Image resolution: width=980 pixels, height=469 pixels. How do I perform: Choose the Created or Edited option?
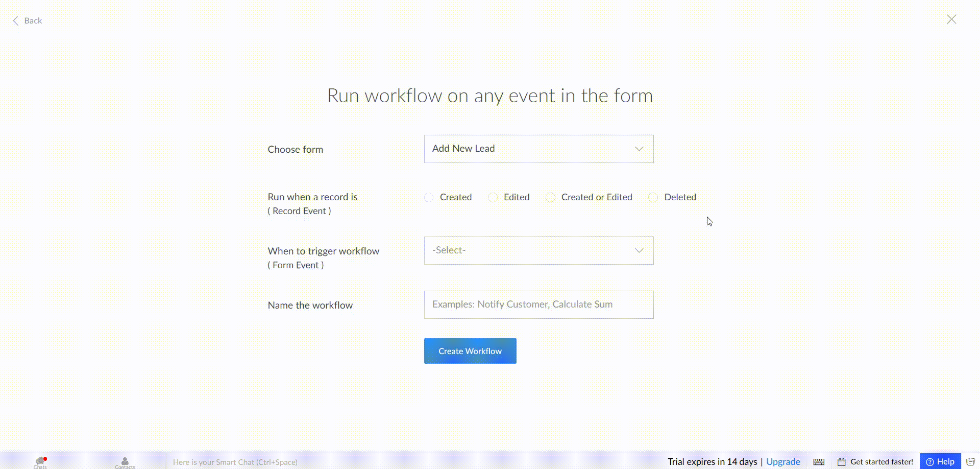(550, 198)
